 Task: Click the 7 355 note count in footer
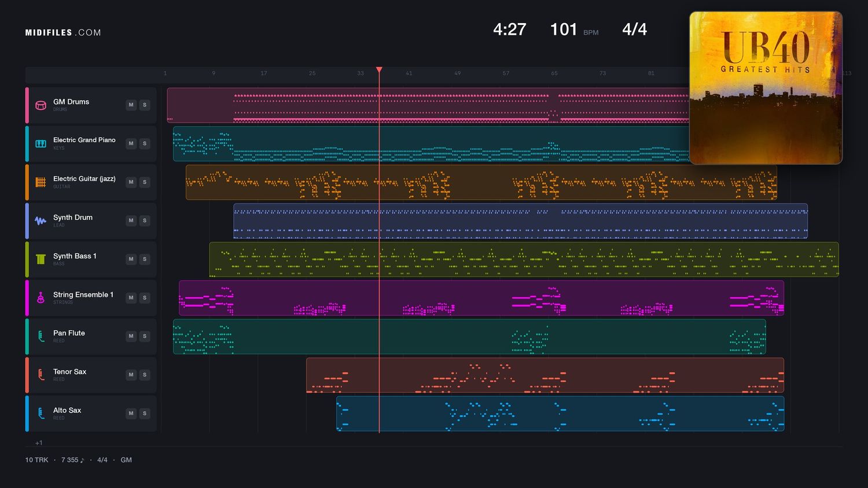click(72, 460)
